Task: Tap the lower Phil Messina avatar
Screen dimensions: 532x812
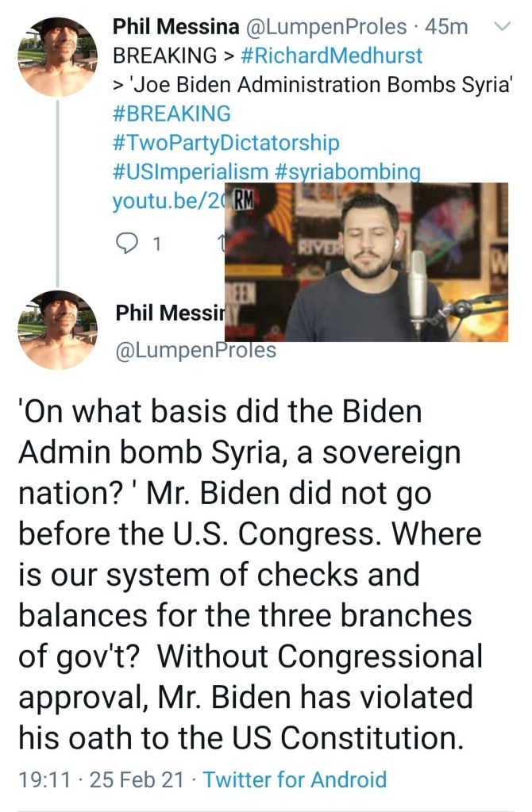Action: coord(58,328)
